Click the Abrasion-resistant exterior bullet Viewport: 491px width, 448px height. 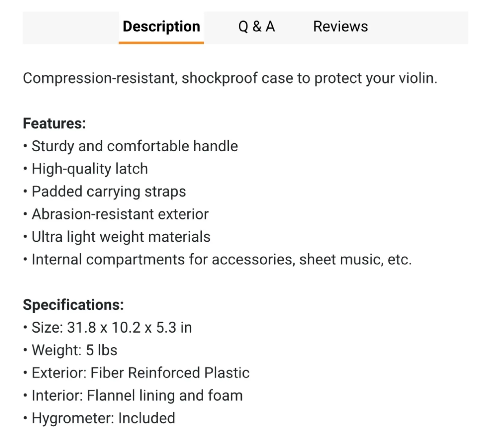pyautogui.click(x=120, y=214)
